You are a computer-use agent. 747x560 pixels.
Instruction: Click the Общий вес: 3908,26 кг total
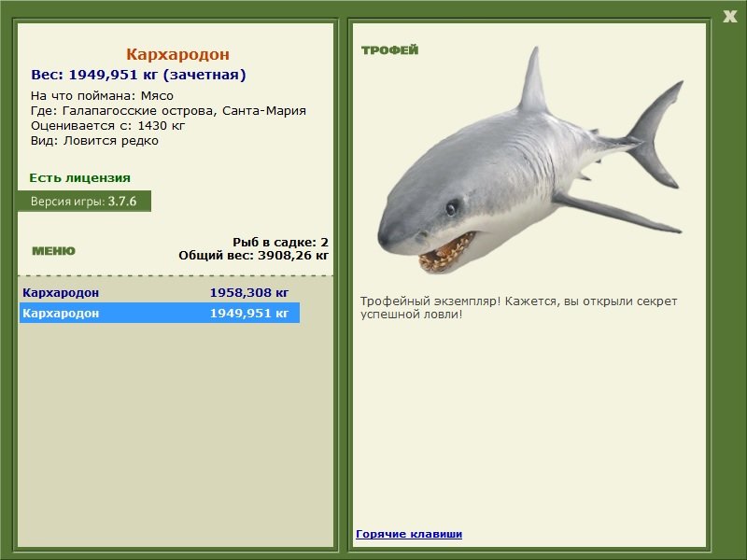254,255
